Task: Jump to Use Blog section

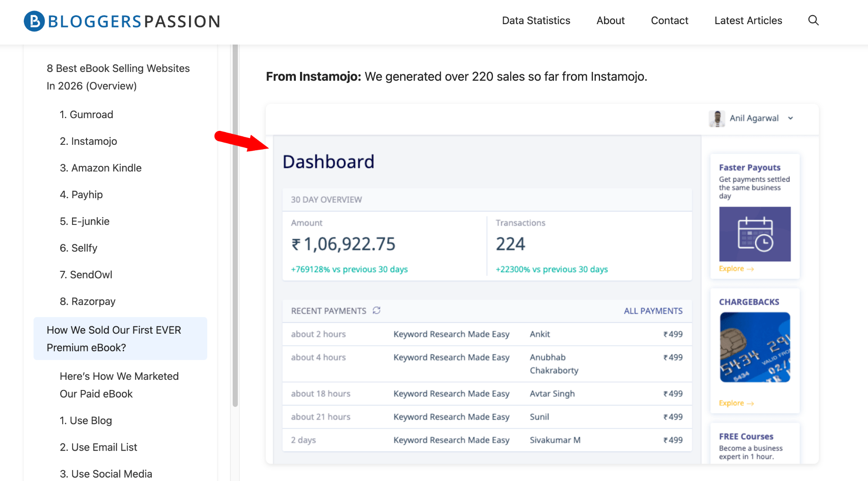Action: [x=86, y=420]
